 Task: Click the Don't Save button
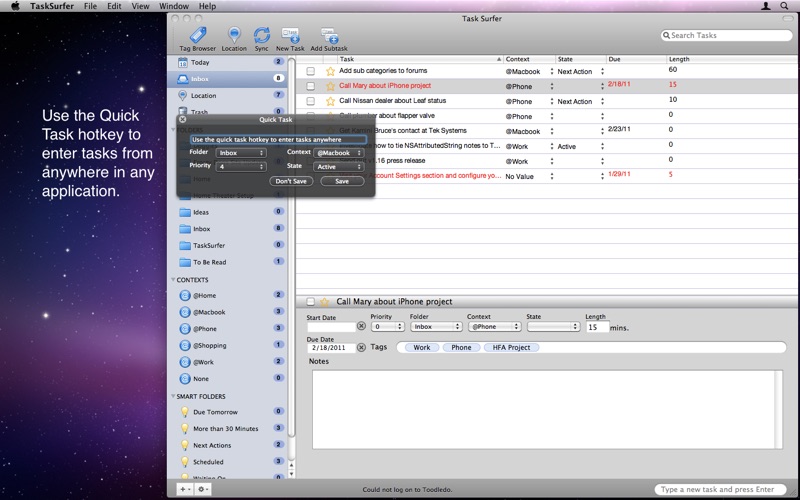click(291, 181)
